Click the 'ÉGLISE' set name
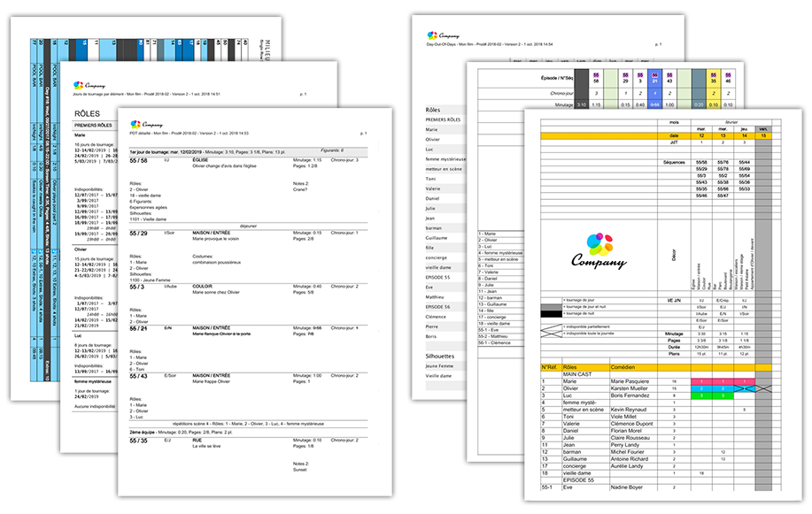812x514 pixels. click(200, 160)
